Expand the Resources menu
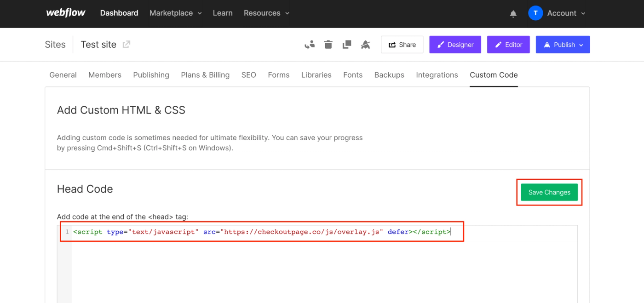Image resolution: width=644 pixels, height=303 pixels. (266, 13)
